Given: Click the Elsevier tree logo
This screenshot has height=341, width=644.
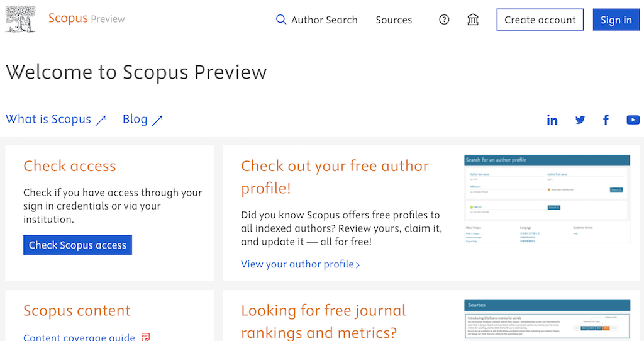Looking at the screenshot, I should (x=20, y=19).
